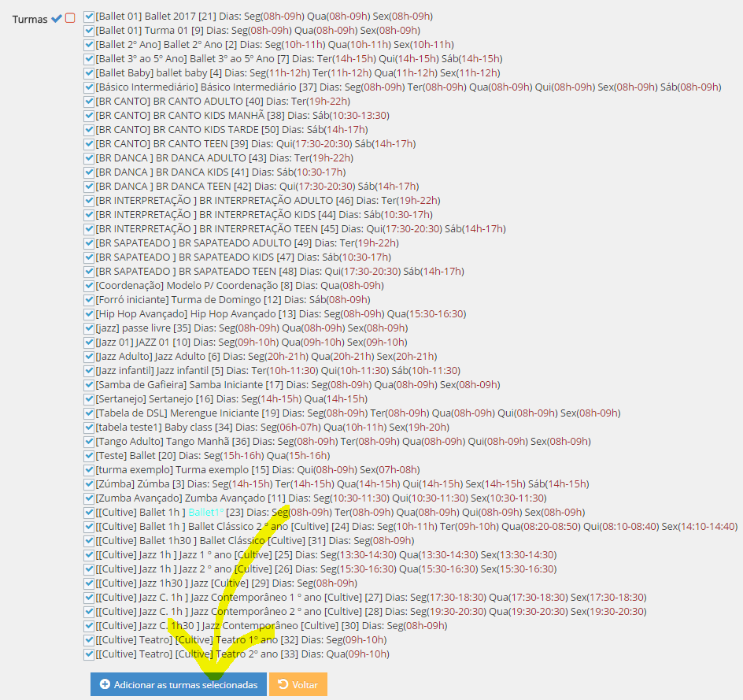Uncheck Zumba Avançado [11] checkbox
This screenshot has height=700, width=743.
pos(89,499)
